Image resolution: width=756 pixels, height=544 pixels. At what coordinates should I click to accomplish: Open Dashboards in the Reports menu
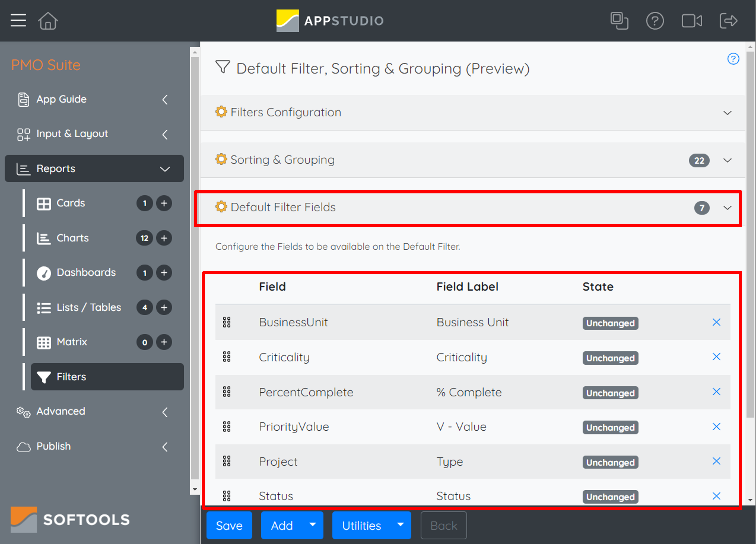pos(86,273)
